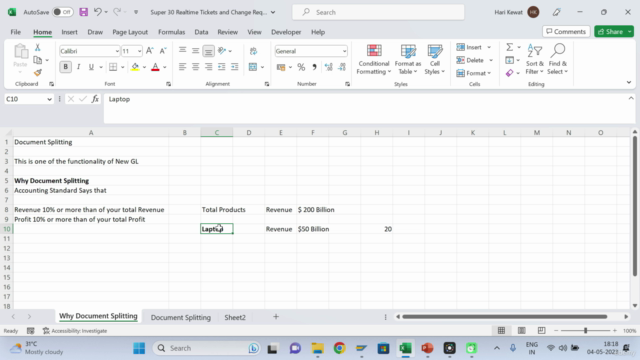640x360 pixels.
Task: Click the Merge & Center icon
Action: pyautogui.click(x=253, y=67)
